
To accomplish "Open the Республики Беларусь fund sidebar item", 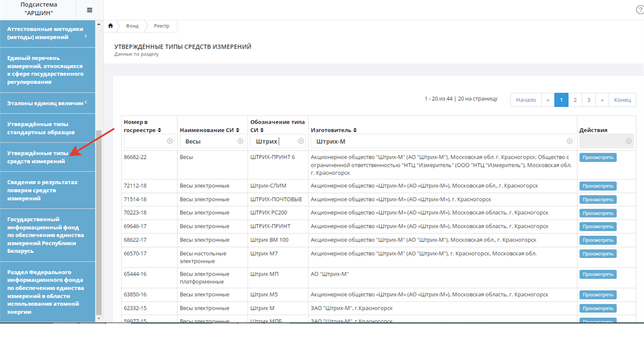I will click(x=48, y=235).
